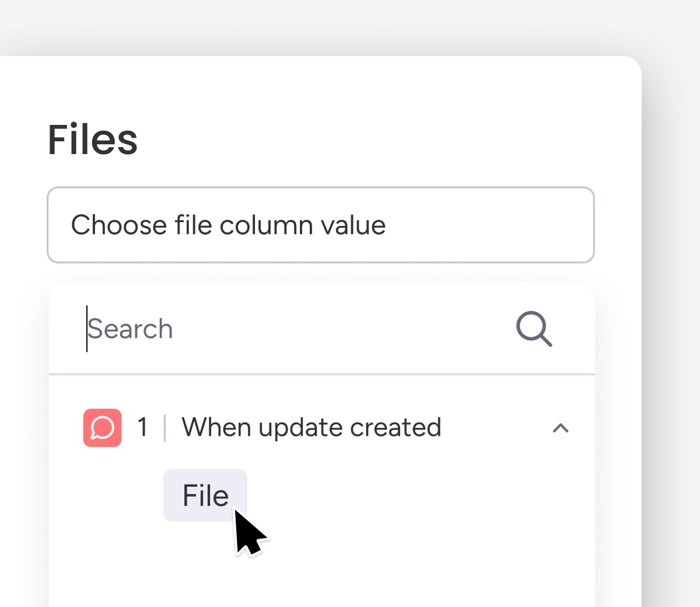The image size is (700, 607).
Task: Click the red update speech bubble icon
Action: coord(103,428)
